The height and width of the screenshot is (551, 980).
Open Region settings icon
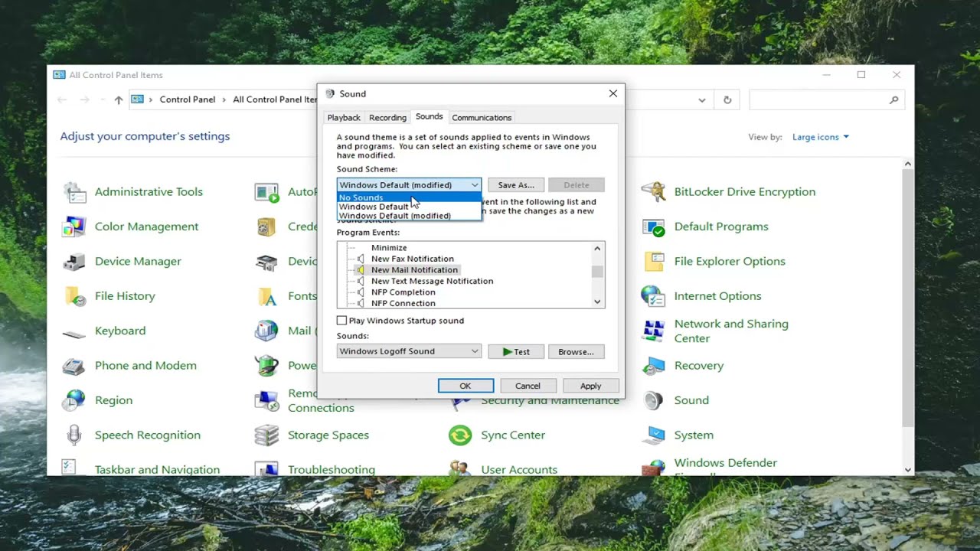tap(74, 400)
